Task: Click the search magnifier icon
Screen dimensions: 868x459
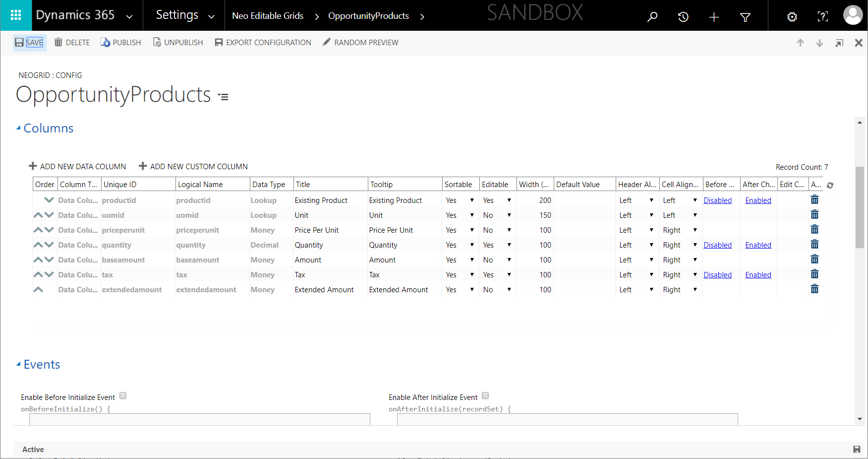Action: [x=652, y=17]
